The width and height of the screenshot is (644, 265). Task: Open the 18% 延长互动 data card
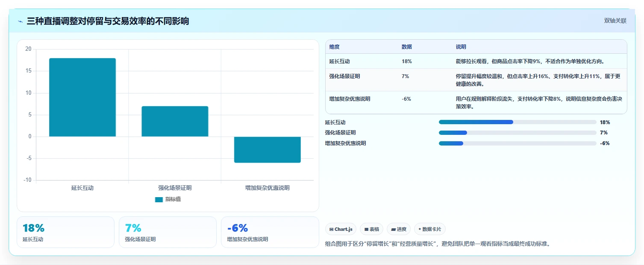(x=65, y=232)
